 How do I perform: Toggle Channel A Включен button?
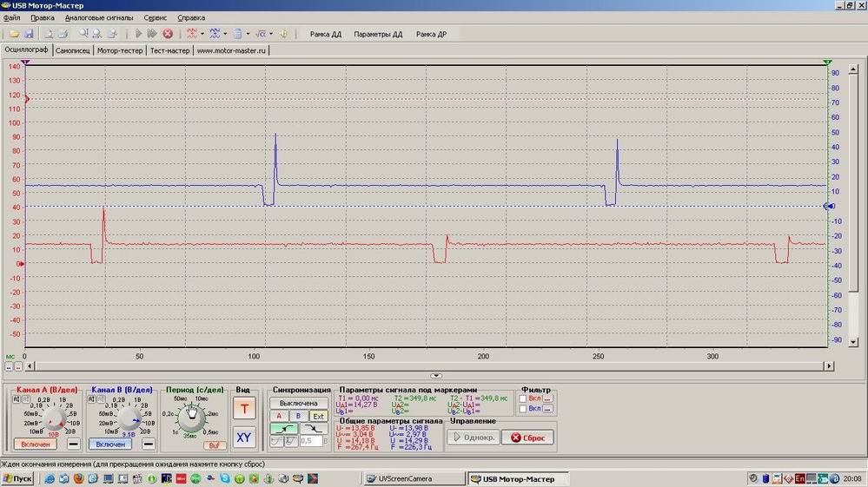[x=35, y=444]
